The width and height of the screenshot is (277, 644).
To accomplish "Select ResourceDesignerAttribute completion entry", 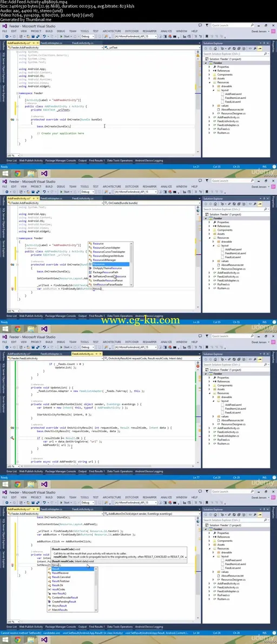I will pyautogui.click(x=108, y=256).
